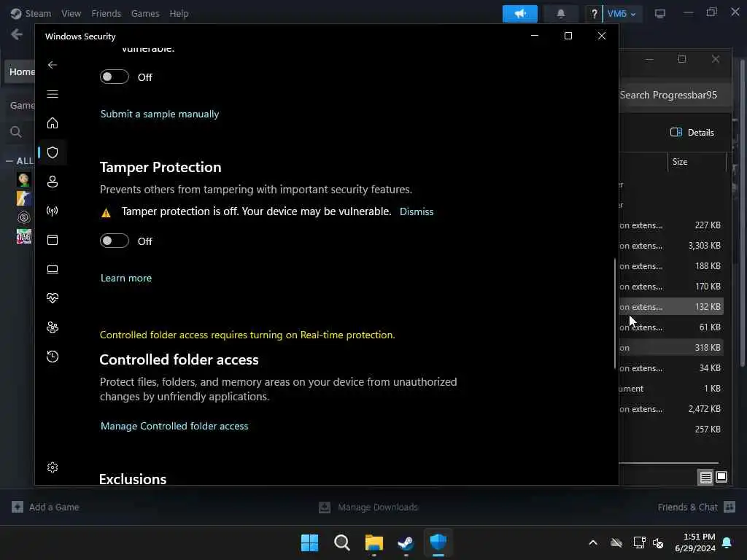This screenshot has width=747, height=560.
Task: Open Learn more about Tamper Protection
Action: pyautogui.click(x=126, y=278)
